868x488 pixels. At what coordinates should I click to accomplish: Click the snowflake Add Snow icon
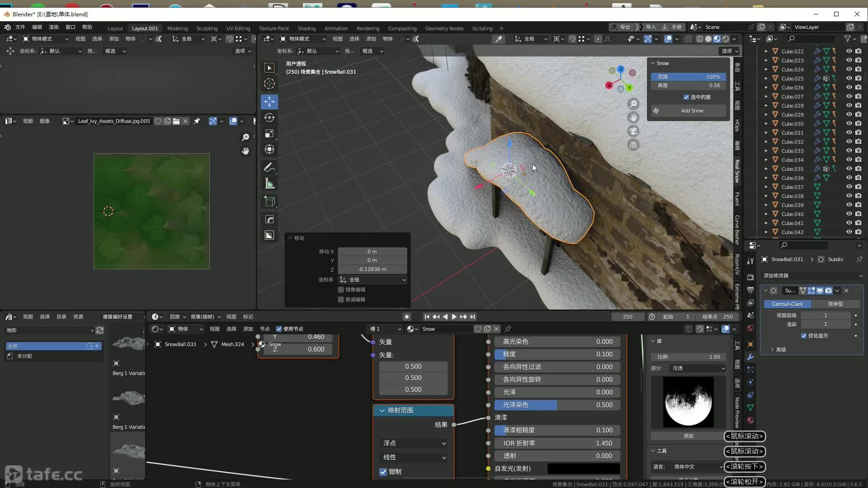pos(656,111)
